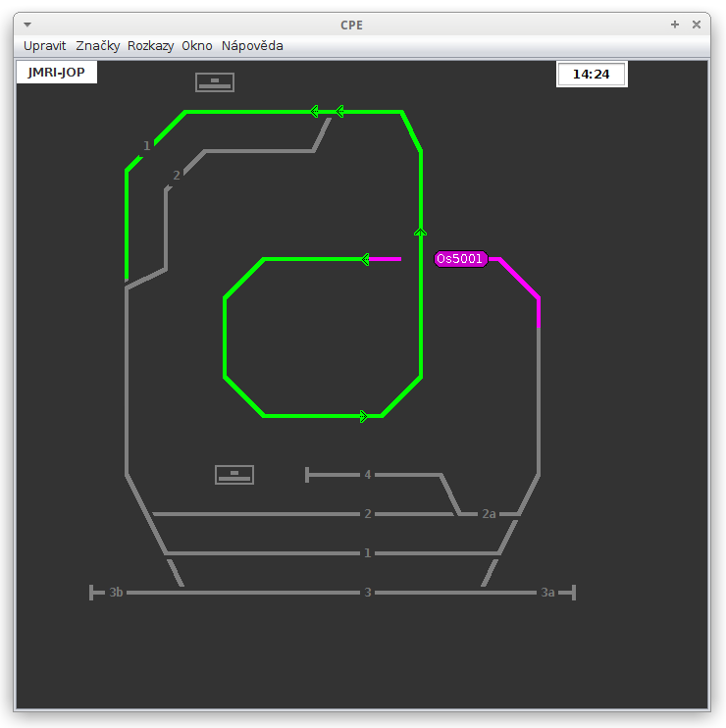Select the upper station building icon
The image size is (726, 728).
coord(215,82)
